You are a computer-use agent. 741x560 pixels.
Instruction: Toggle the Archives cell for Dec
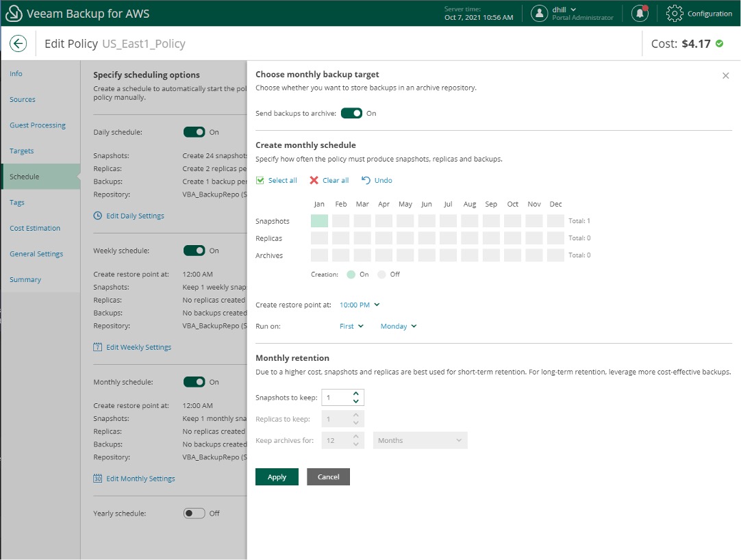click(x=555, y=255)
